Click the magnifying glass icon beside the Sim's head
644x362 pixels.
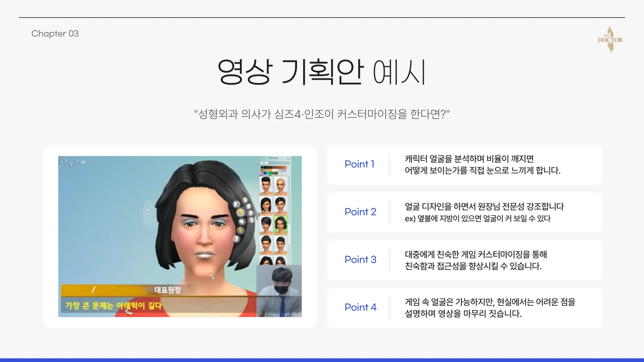pos(148,210)
